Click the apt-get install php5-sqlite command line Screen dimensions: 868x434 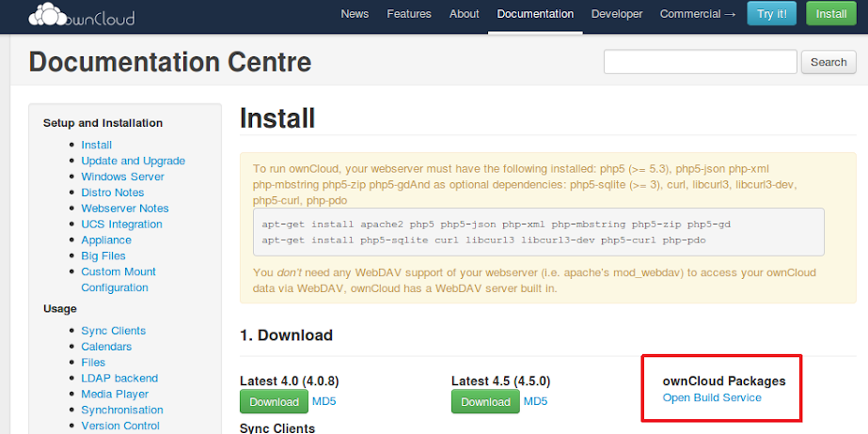(483, 240)
